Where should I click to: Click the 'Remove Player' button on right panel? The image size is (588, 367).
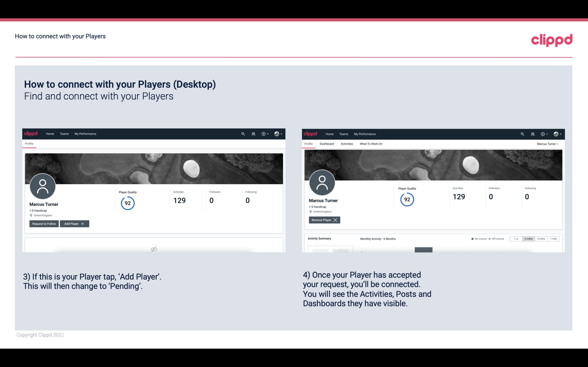[x=324, y=220]
